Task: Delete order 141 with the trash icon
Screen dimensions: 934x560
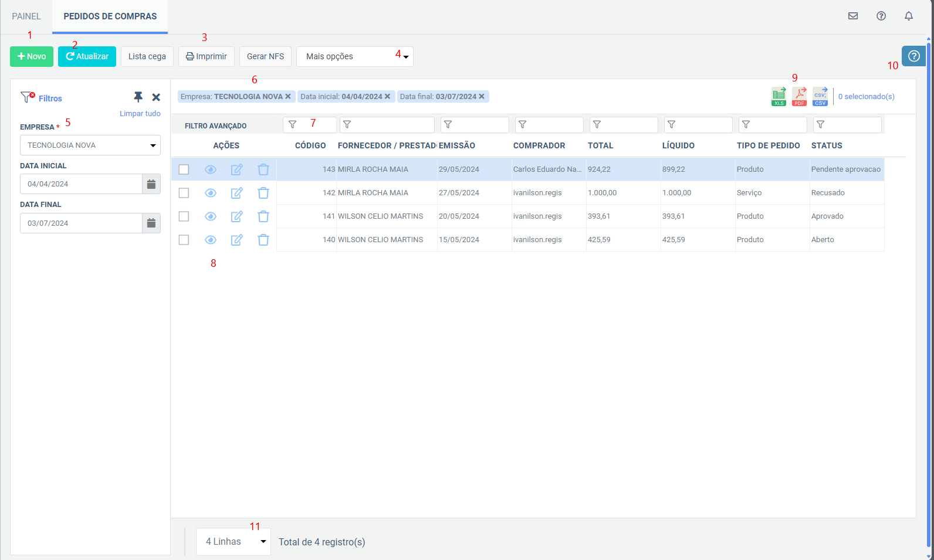Action: click(263, 216)
